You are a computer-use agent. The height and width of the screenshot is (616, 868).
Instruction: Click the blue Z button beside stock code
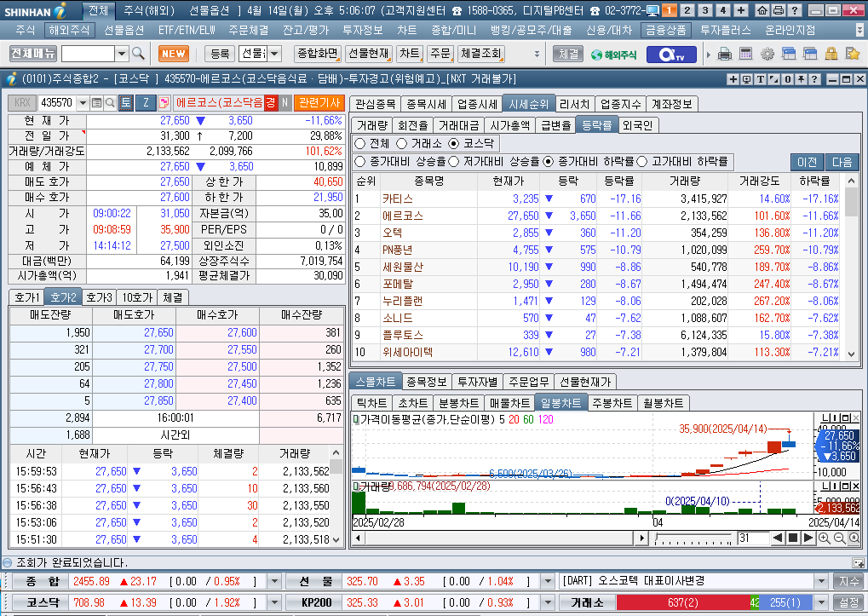pos(146,102)
